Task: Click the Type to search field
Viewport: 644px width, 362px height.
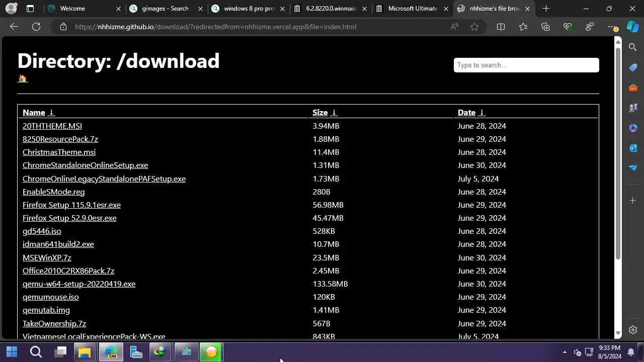Action: [x=526, y=65]
